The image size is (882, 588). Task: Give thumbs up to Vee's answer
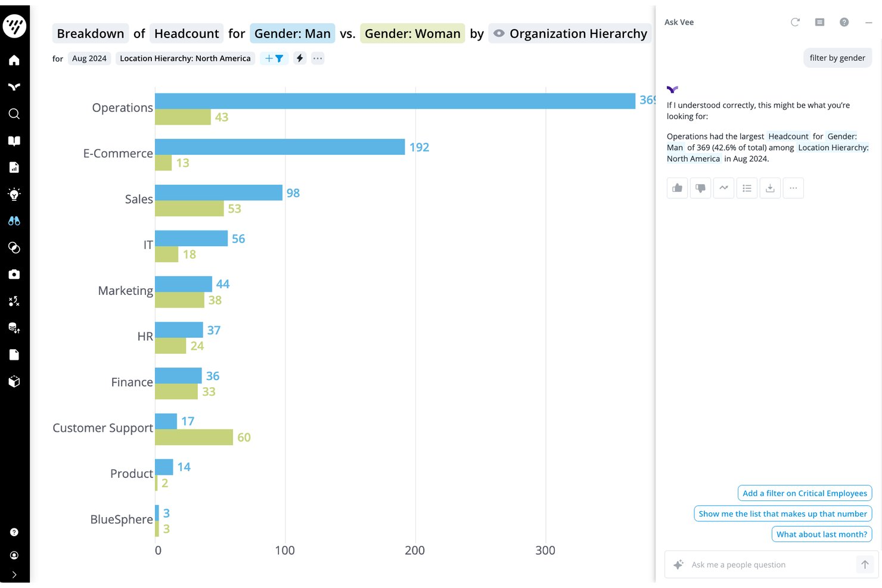coord(677,188)
